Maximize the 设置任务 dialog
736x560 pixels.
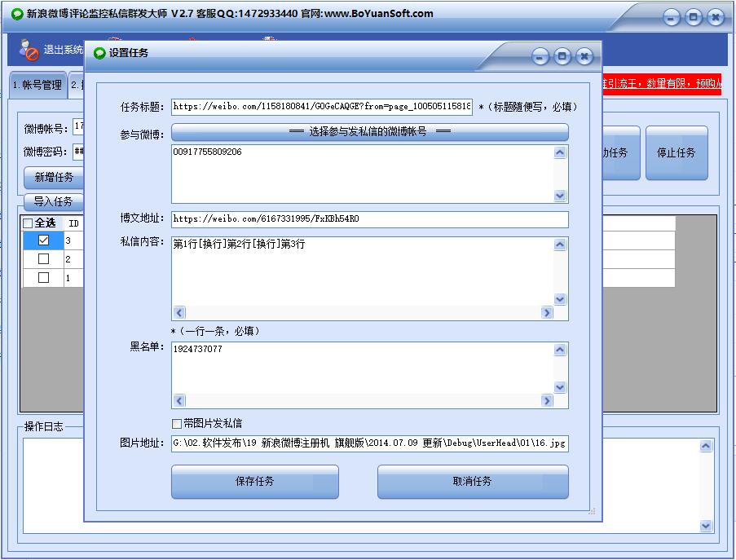[562, 57]
